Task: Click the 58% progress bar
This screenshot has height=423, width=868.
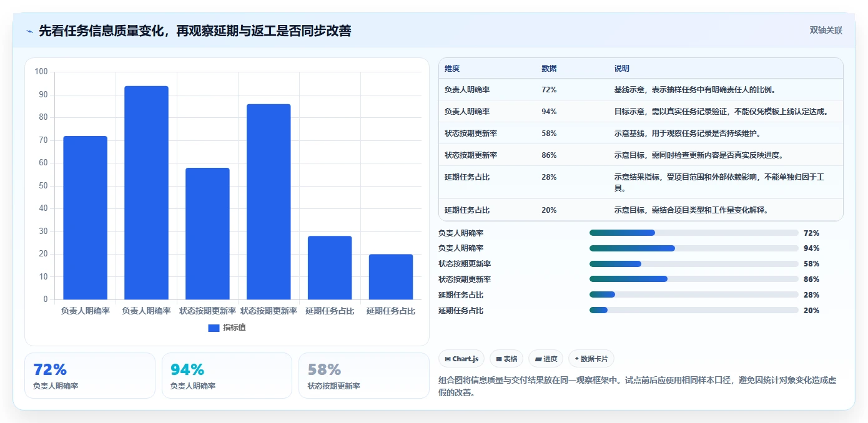Action: (x=694, y=264)
